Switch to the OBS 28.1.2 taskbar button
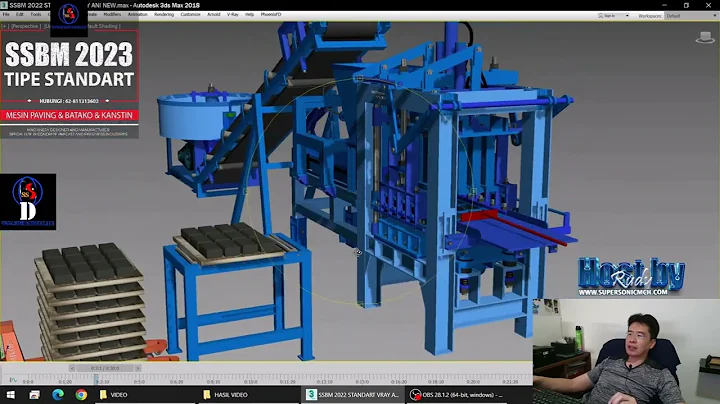 (x=457, y=395)
